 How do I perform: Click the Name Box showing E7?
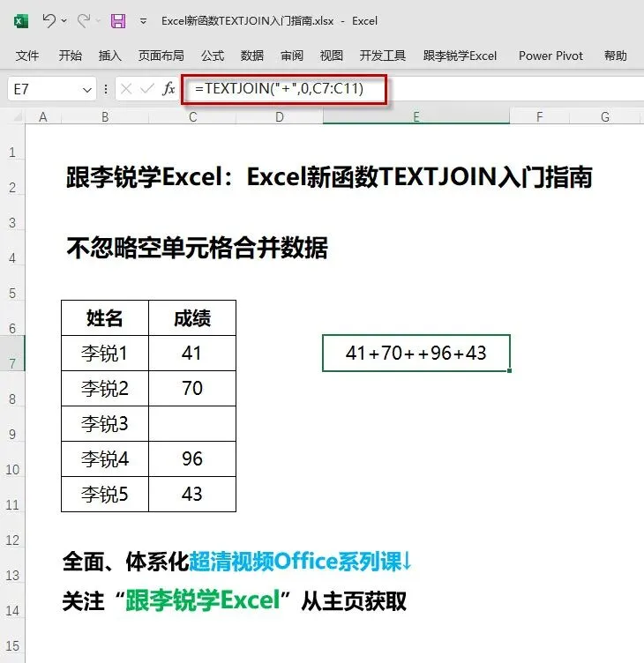coord(44,89)
